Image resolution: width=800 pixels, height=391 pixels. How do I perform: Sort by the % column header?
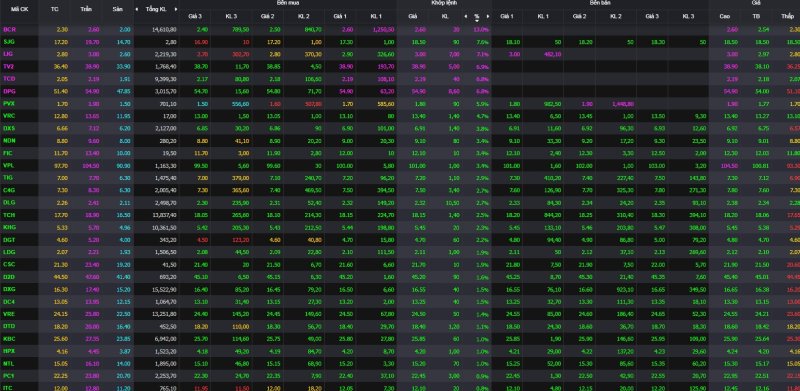(x=477, y=17)
